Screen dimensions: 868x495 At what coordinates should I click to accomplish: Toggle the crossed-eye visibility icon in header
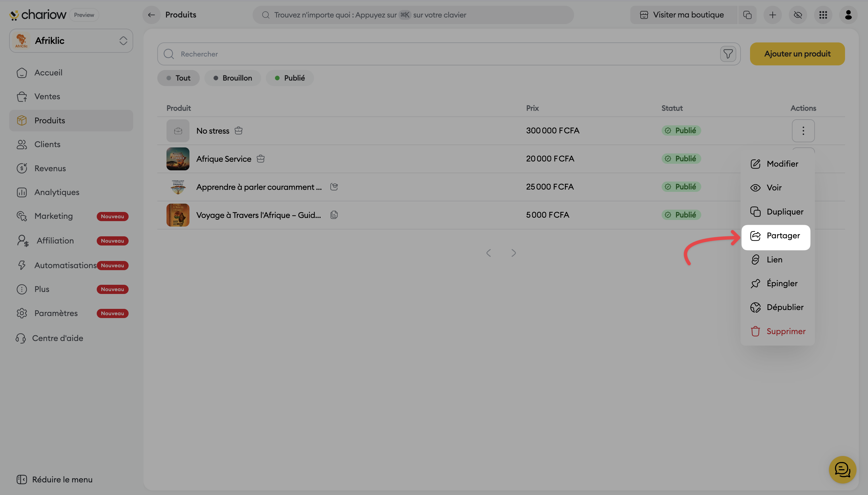tap(798, 15)
